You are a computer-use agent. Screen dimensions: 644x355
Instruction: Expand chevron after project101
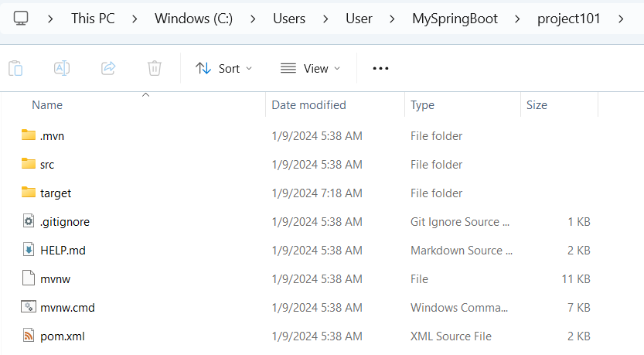tap(621, 19)
